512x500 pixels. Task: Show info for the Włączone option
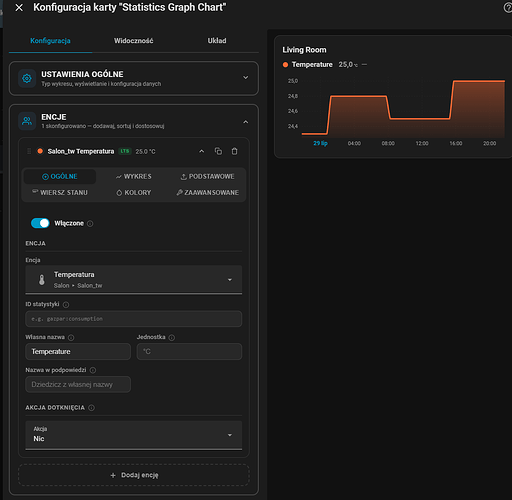pos(90,224)
